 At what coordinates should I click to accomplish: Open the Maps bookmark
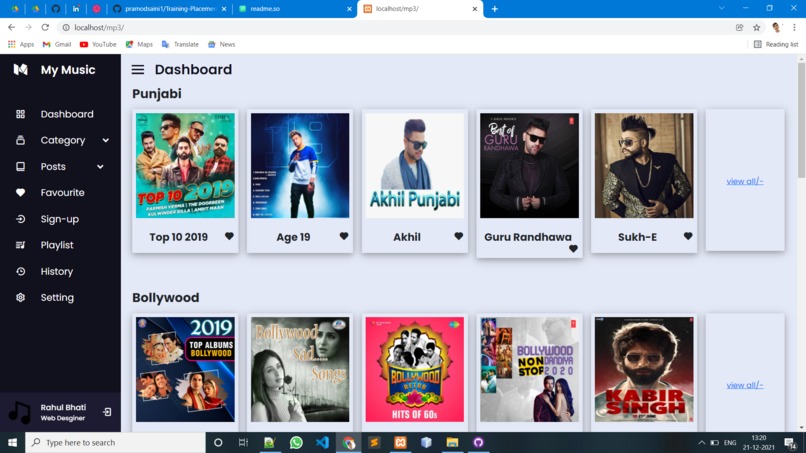[x=139, y=44]
